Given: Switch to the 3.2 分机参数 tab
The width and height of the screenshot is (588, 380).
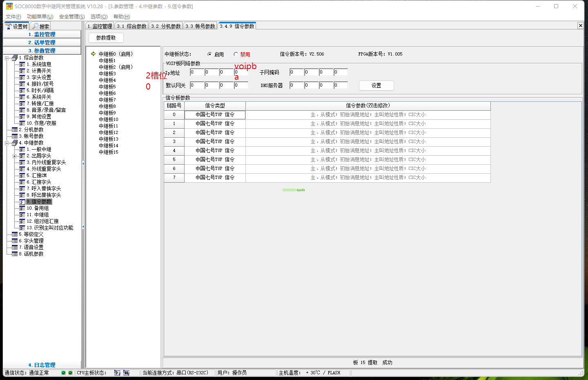Looking at the screenshot, I should coord(166,26).
